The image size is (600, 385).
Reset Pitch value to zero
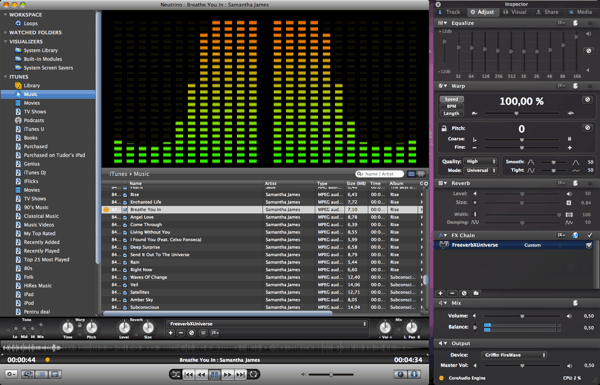pyautogui.click(x=587, y=128)
